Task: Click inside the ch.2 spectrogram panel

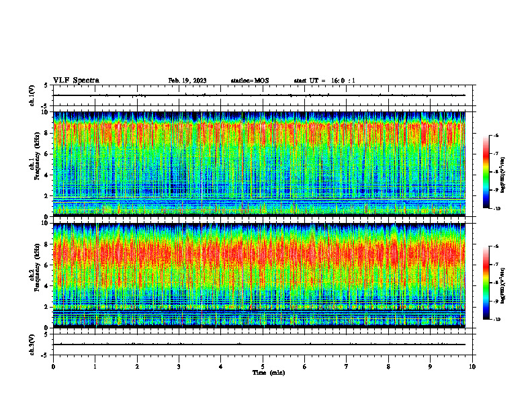Action: pos(259,275)
